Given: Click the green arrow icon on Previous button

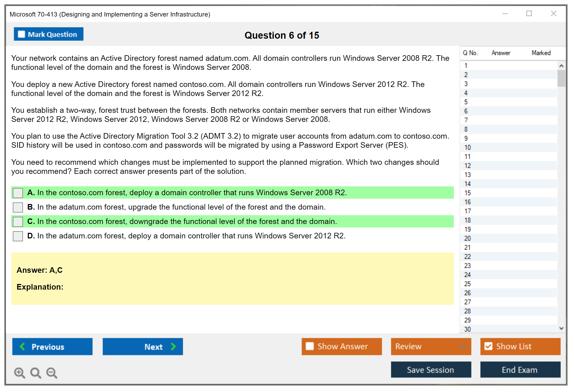Looking at the screenshot, I should 23,347.
